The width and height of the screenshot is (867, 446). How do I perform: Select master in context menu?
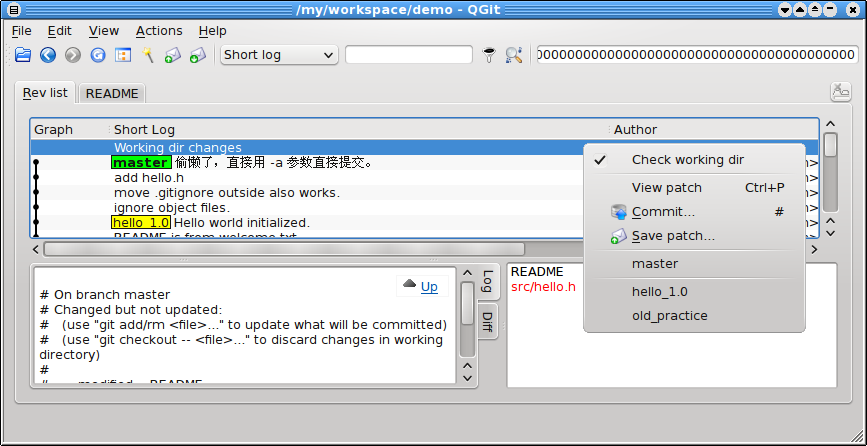pyautogui.click(x=694, y=264)
